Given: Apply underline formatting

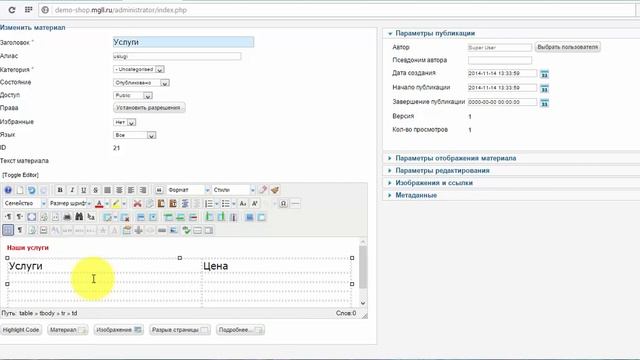Looking at the screenshot, I should click(84, 190).
